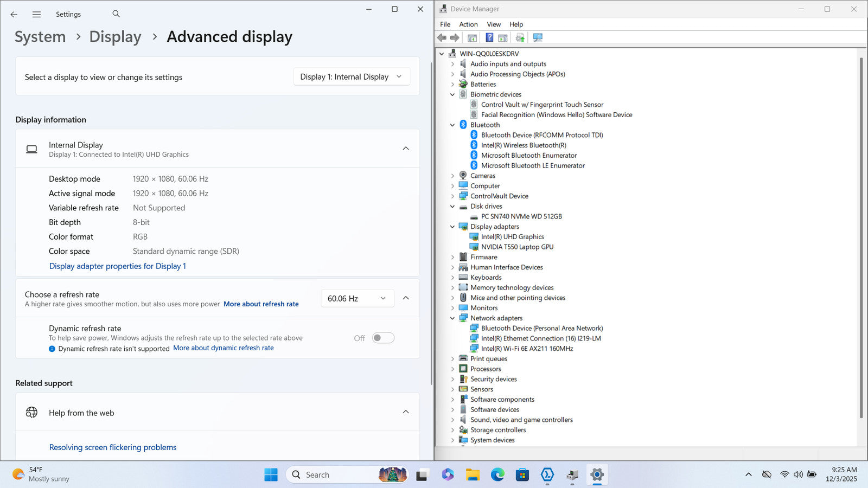Image resolution: width=868 pixels, height=488 pixels.
Task: Collapse the Internal Display information section
Action: (x=405, y=149)
